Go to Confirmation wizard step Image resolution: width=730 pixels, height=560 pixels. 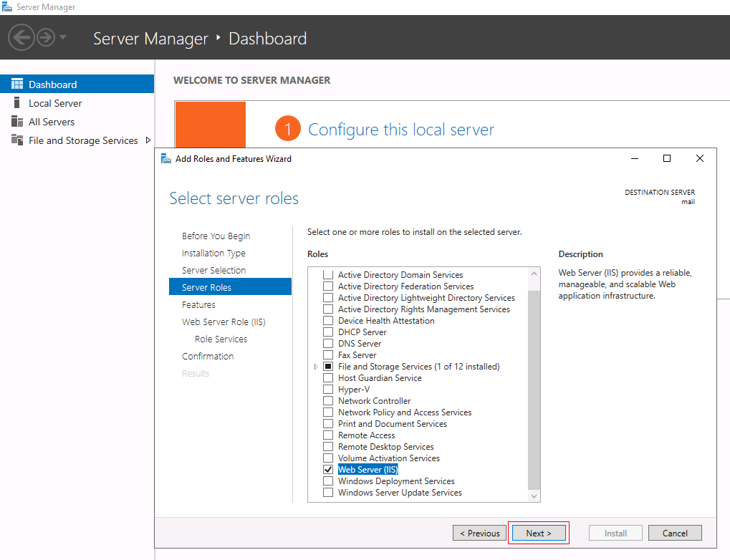click(208, 356)
